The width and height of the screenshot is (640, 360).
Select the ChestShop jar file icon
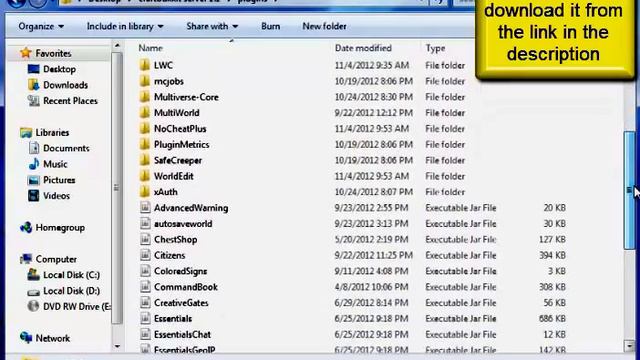[145, 239]
